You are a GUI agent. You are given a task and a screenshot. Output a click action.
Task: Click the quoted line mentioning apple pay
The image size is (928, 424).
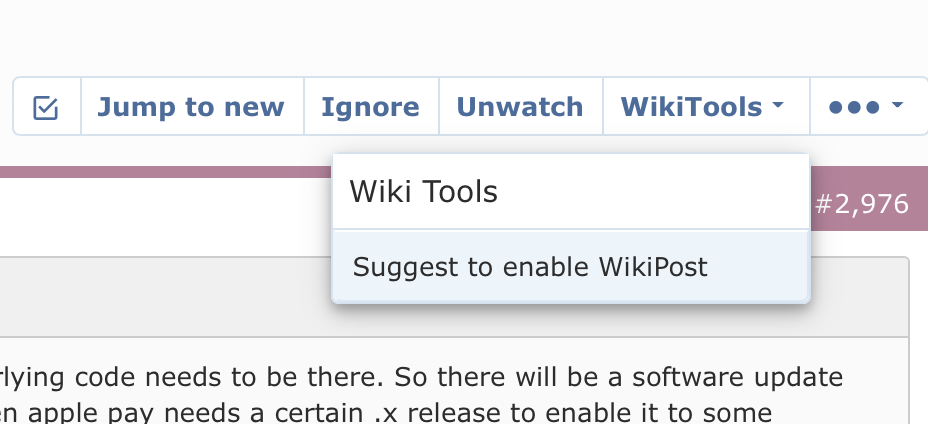[386, 413]
